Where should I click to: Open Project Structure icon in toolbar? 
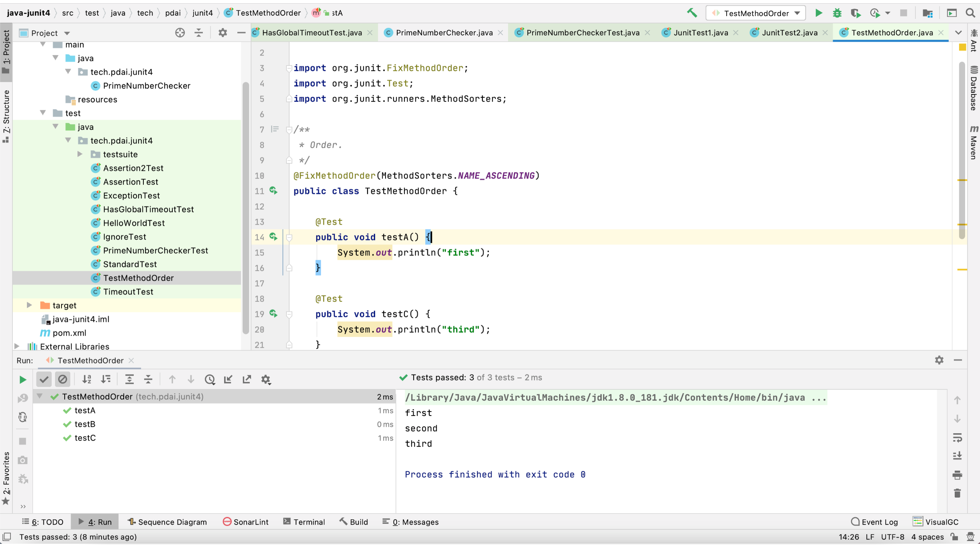pos(928,13)
